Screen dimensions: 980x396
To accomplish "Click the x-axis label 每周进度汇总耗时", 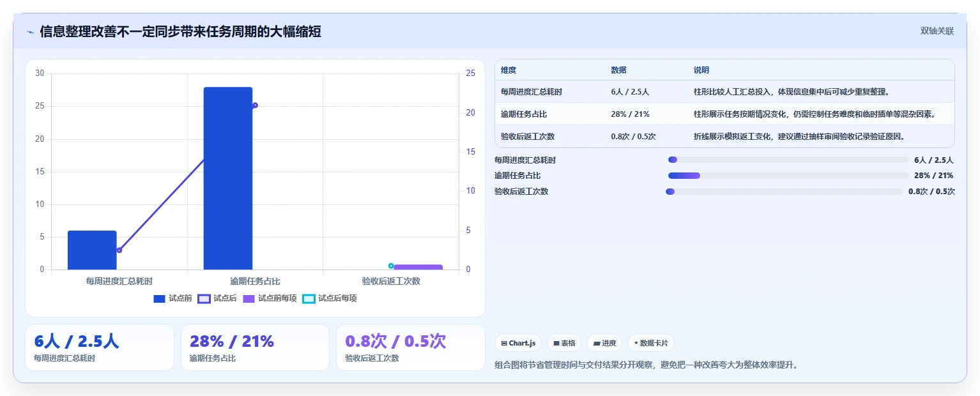I will pos(119,281).
